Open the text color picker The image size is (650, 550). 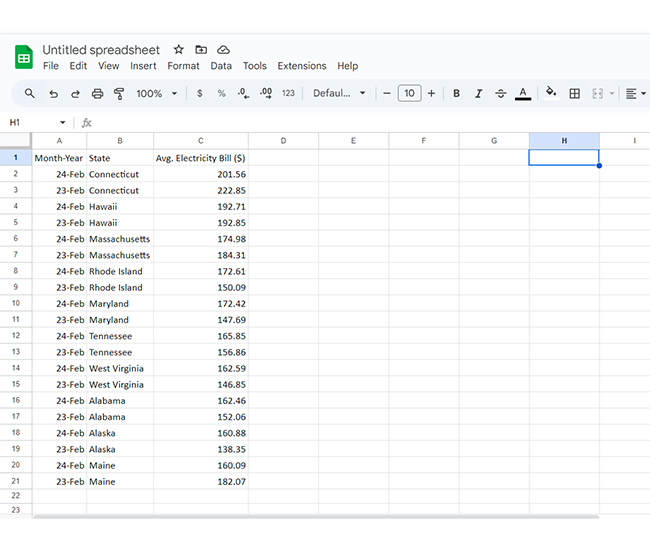coord(523,94)
